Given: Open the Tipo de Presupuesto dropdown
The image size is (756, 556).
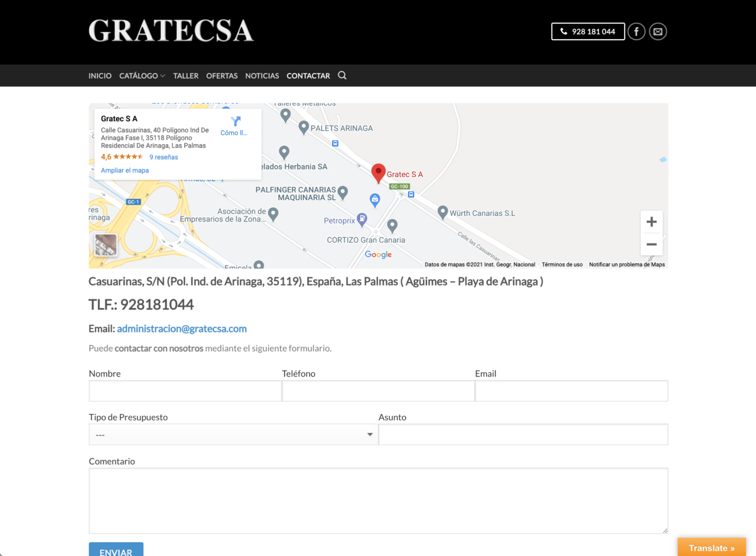Looking at the screenshot, I should coord(233,435).
